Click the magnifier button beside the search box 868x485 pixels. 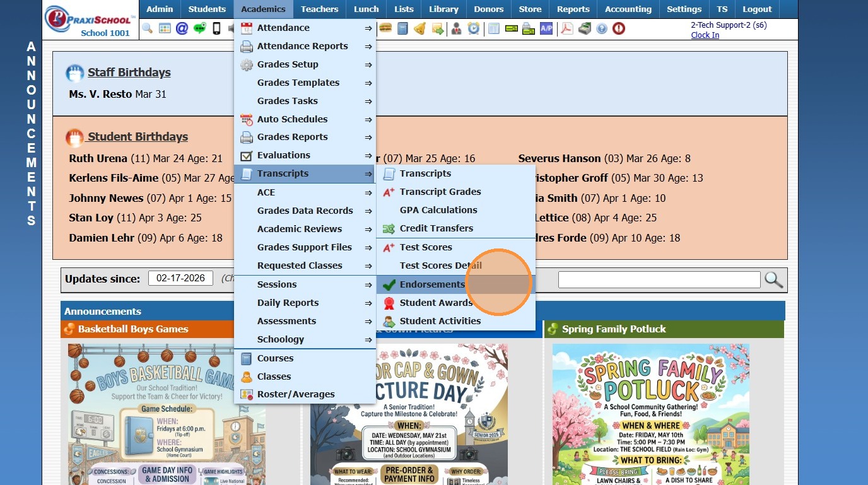click(x=773, y=279)
